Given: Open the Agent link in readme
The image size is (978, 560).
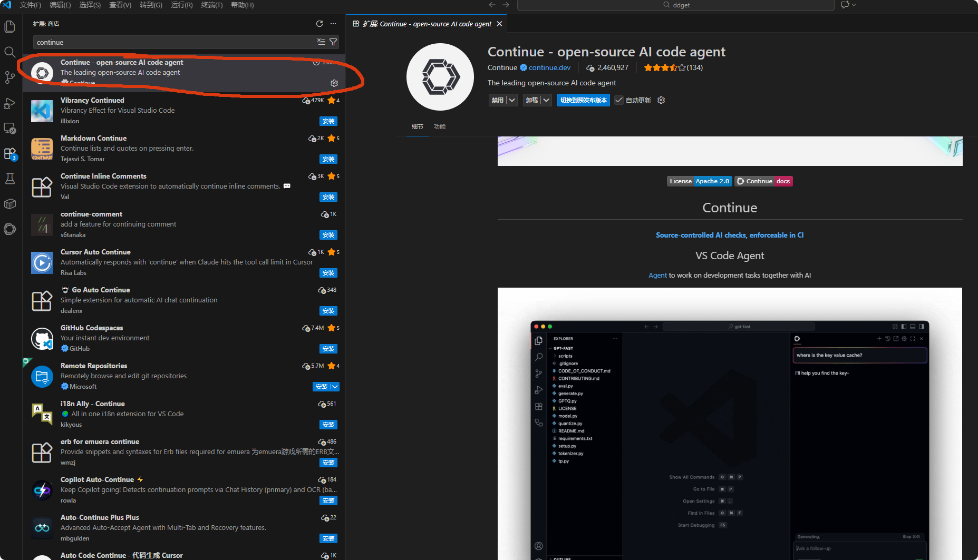Looking at the screenshot, I should point(657,275).
